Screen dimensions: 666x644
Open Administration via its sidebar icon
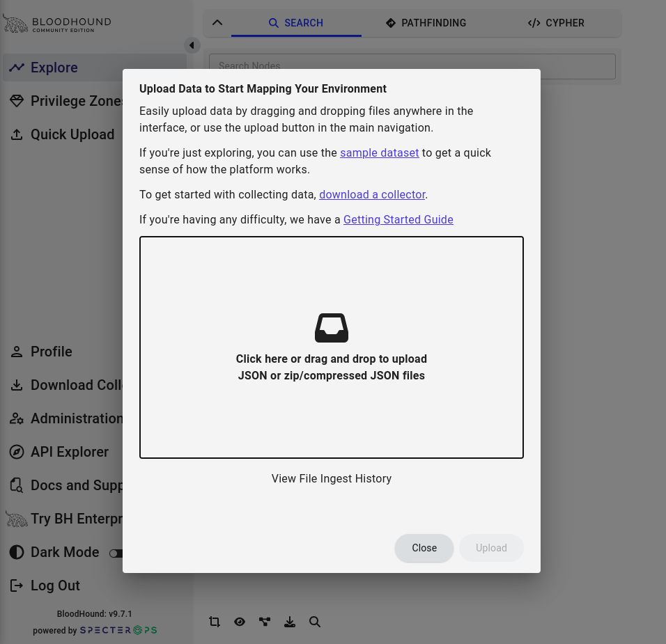pyautogui.click(x=17, y=418)
